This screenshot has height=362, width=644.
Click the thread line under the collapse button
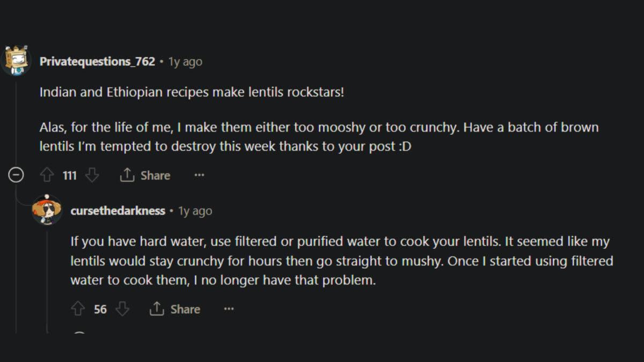coord(16,257)
